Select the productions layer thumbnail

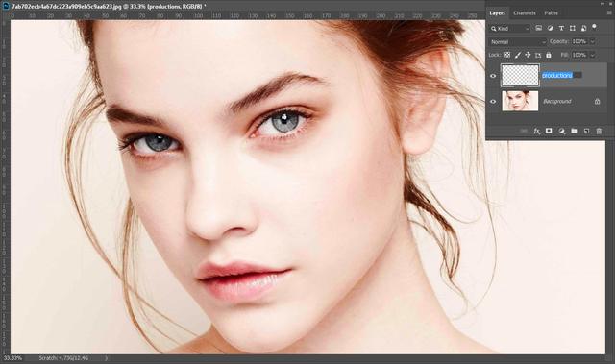point(520,76)
